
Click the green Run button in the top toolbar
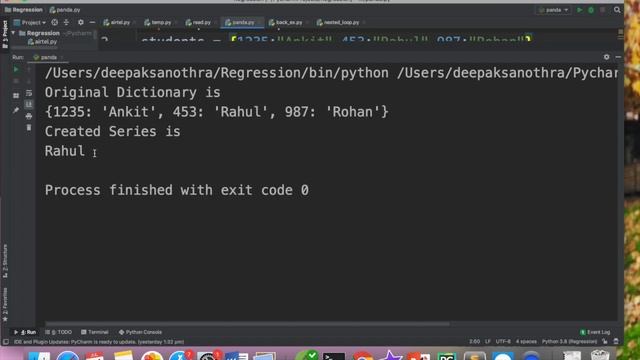pyautogui.click(x=579, y=10)
